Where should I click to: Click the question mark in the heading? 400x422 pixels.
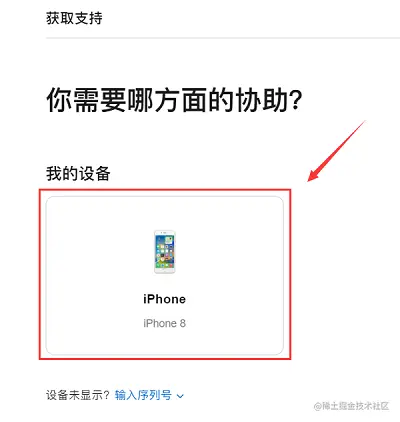(x=295, y=100)
